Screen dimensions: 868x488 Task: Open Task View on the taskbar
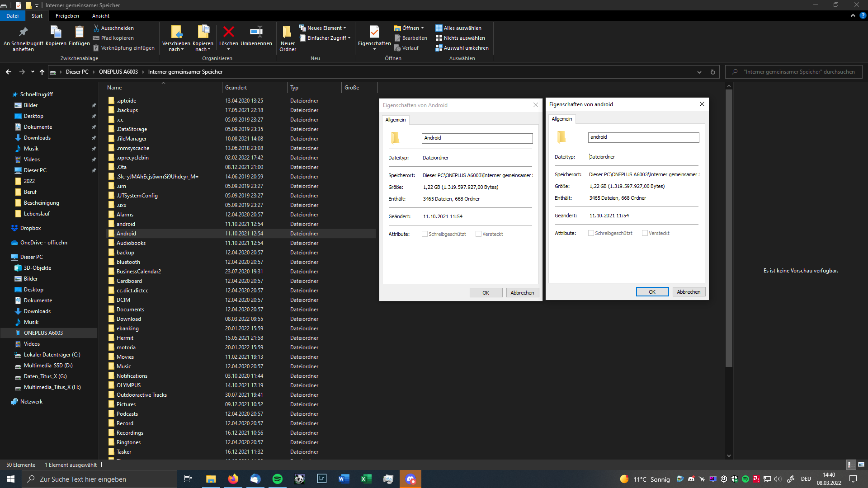click(188, 479)
